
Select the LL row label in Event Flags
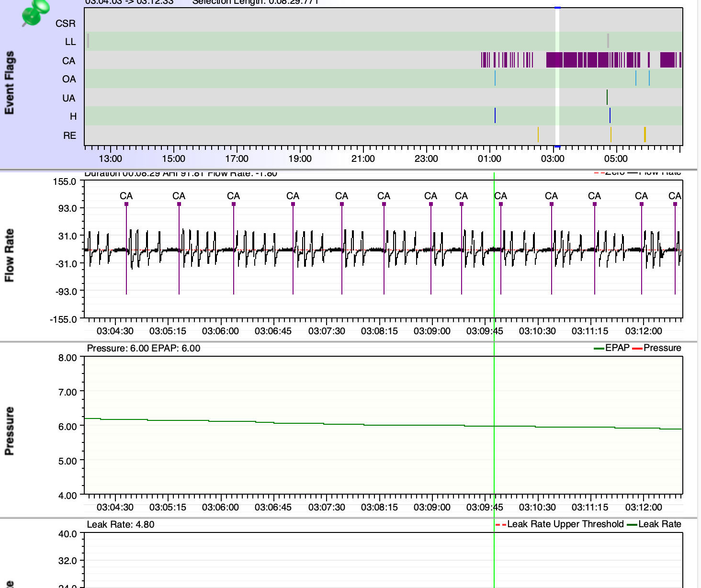pos(70,42)
